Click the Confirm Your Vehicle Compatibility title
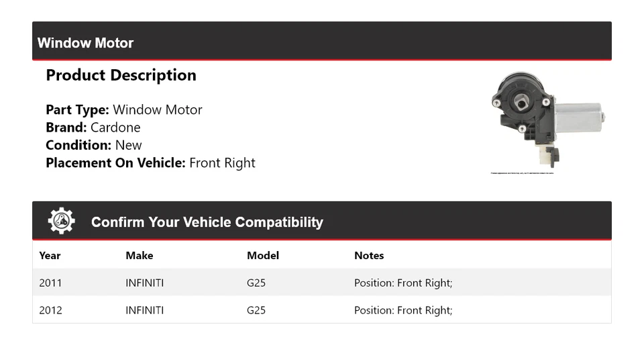The image size is (644, 345). 207,222
